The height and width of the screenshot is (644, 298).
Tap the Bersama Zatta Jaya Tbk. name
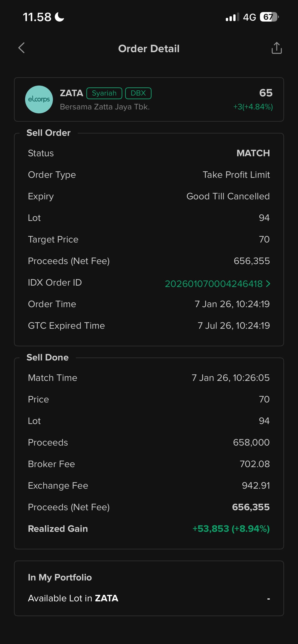point(105,107)
